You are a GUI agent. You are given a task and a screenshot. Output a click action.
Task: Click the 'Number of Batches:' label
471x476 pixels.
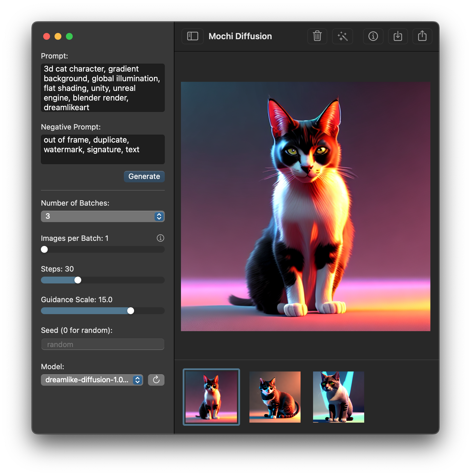(75, 203)
